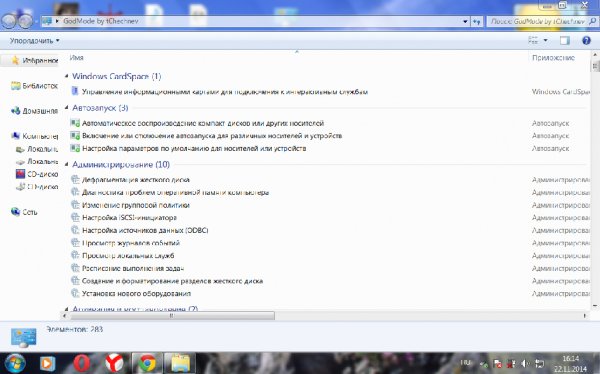Click RU language indicator in tray
The image size is (600, 374).
pyautogui.click(x=466, y=363)
